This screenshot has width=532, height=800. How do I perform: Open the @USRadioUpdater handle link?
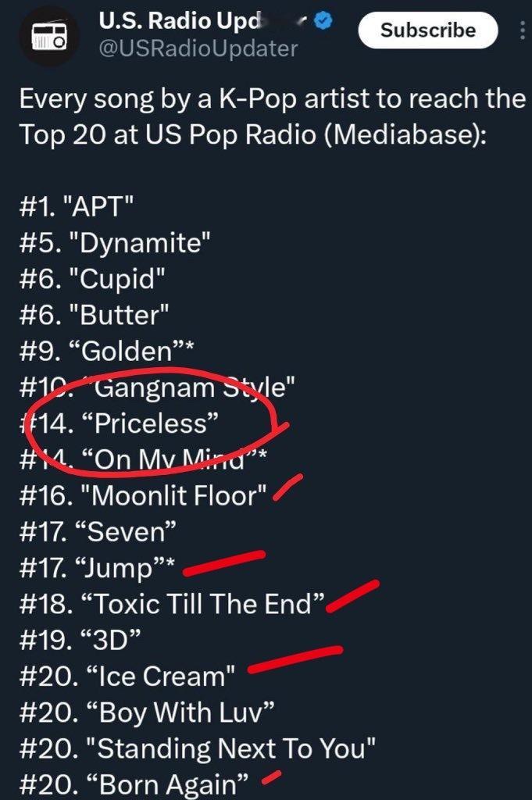pos(198,48)
